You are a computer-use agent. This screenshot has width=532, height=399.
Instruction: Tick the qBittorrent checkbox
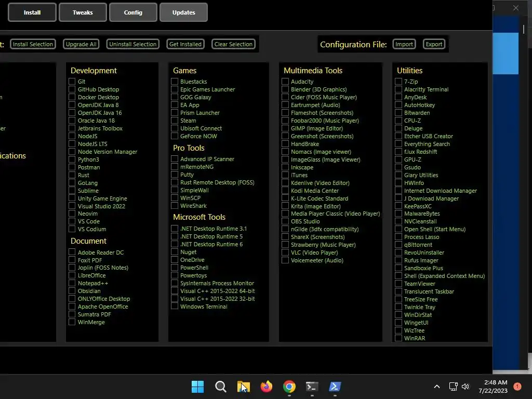(398, 245)
